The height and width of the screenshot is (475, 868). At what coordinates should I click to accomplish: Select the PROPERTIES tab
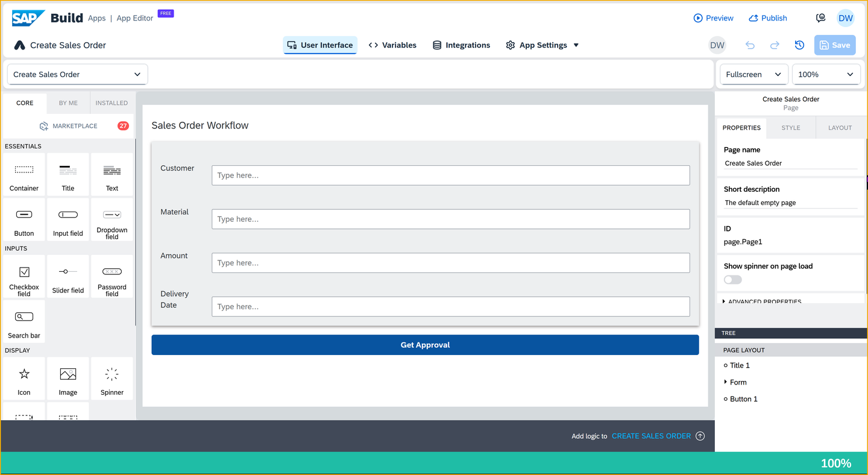click(x=741, y=128)
